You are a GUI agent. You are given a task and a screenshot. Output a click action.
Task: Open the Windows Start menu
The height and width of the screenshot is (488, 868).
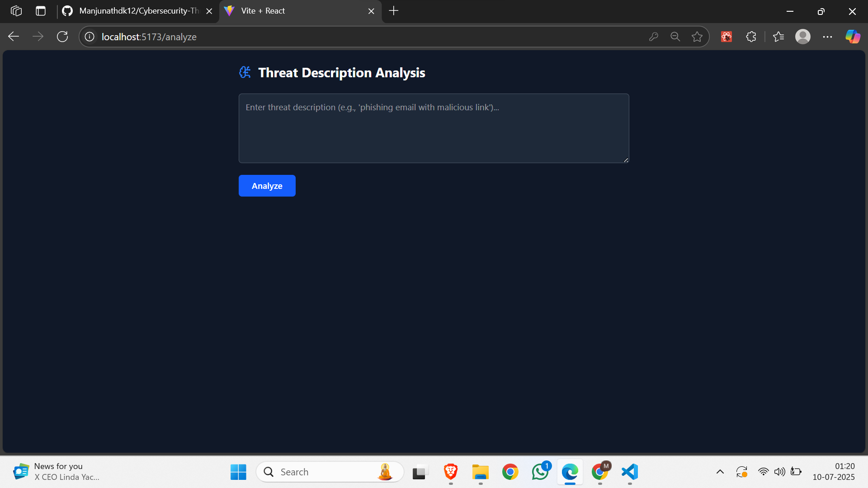tap(238, 472)
